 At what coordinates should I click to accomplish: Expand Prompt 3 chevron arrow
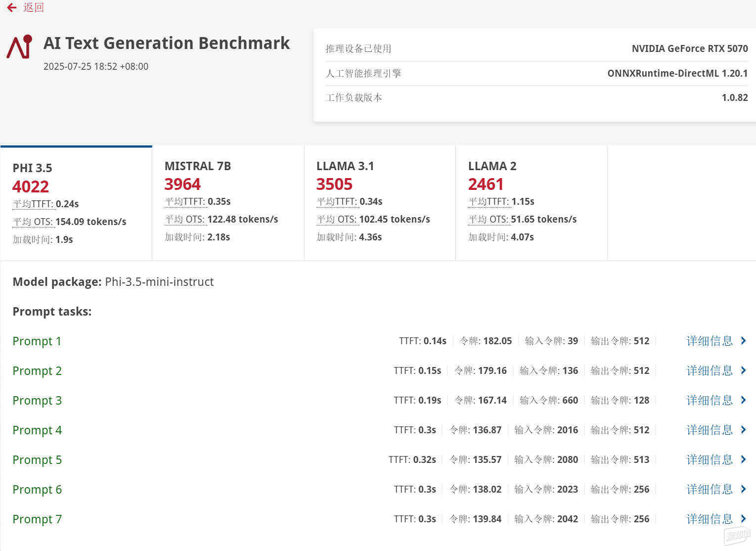[x=743, y=400]
